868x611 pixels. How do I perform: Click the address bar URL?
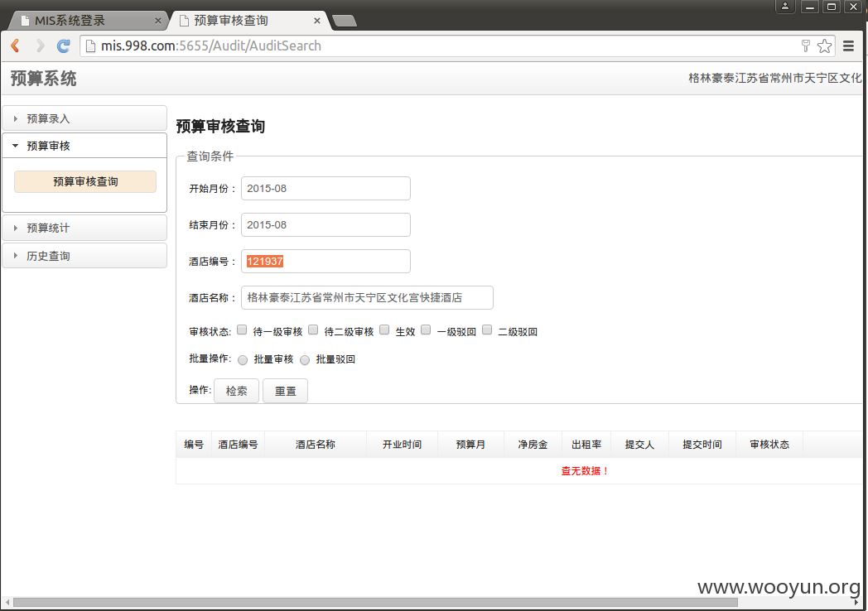(211, 46)
